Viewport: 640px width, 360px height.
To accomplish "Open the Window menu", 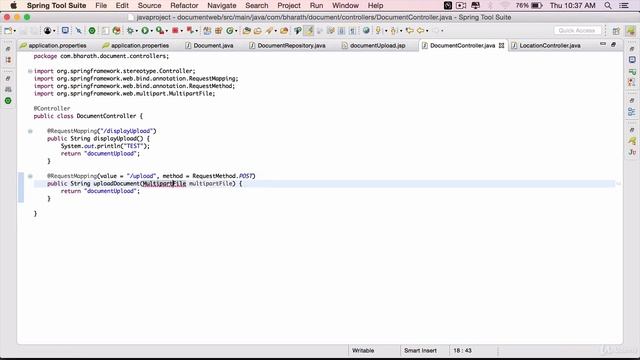I will coord(345,6).
